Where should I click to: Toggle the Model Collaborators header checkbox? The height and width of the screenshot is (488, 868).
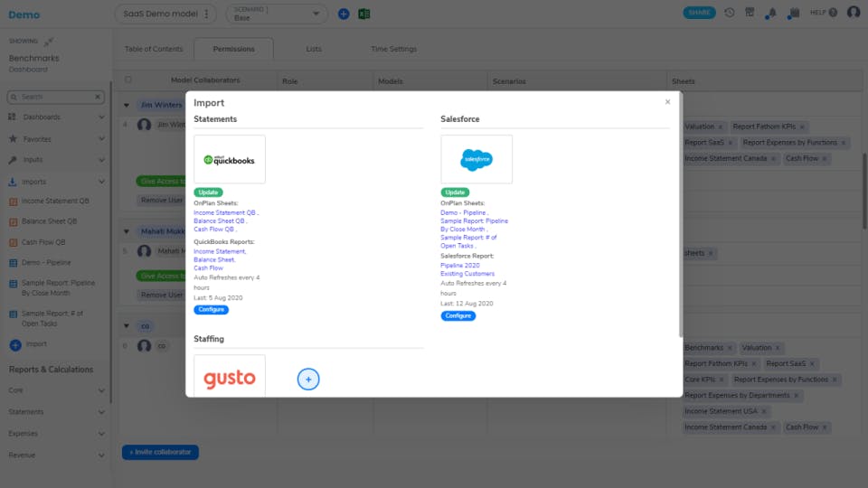pyautogui.click(x=128, y=80)
